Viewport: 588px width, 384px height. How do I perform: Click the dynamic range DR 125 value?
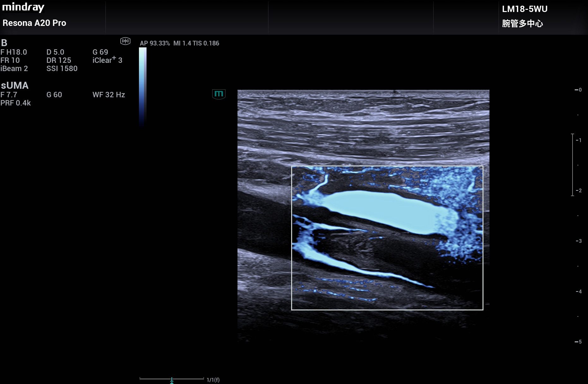tap(59, 60)
